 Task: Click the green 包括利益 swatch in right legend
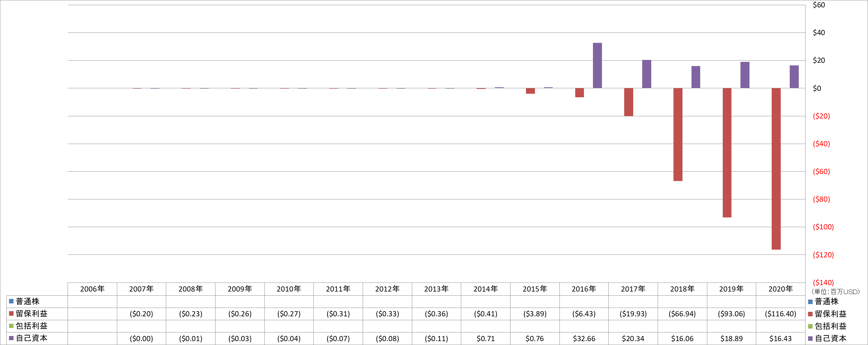810,326
